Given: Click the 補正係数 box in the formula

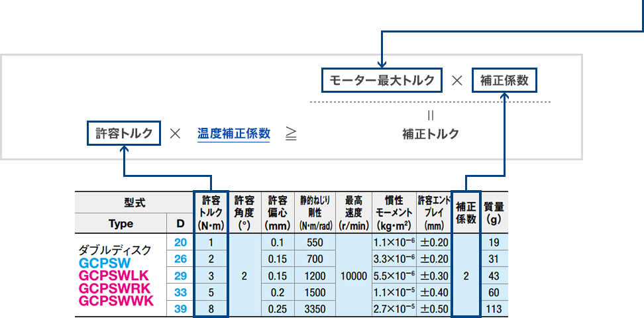Looking at the screenshot, I should (504, 81).
